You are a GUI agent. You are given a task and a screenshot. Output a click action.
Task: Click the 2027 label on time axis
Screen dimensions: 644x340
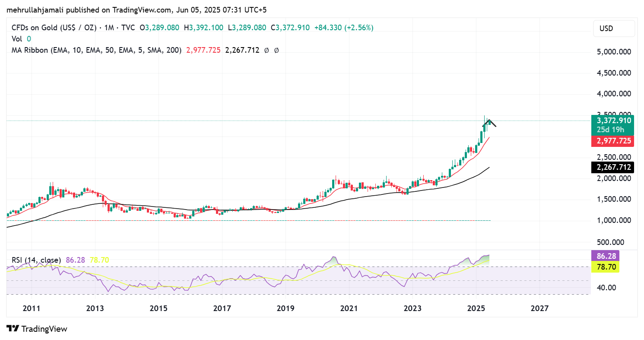tap(539, 308)
